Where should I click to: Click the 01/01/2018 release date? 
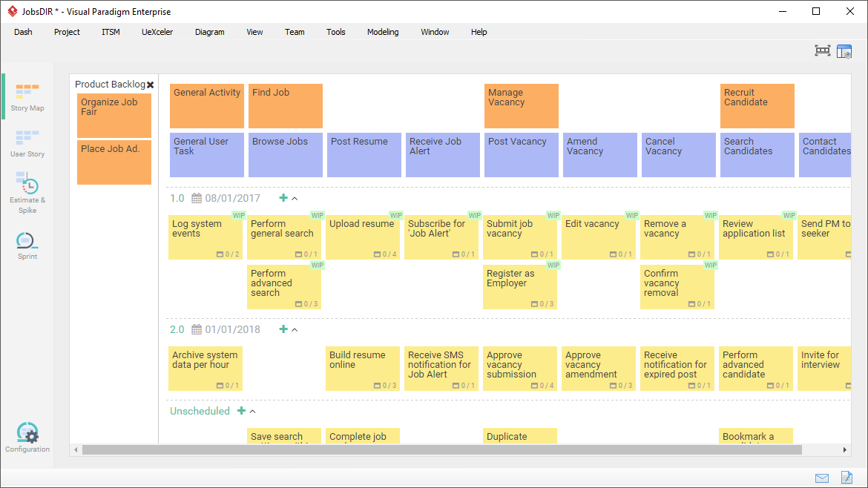(x=232, y=329)
